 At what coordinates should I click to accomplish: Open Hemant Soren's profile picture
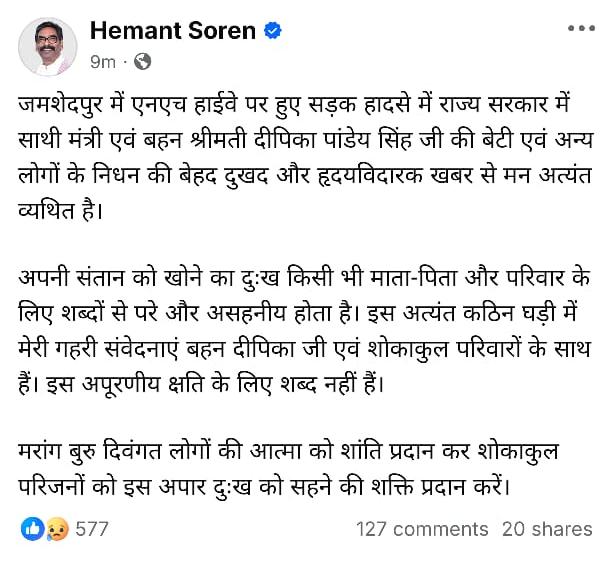pos(48,46)
